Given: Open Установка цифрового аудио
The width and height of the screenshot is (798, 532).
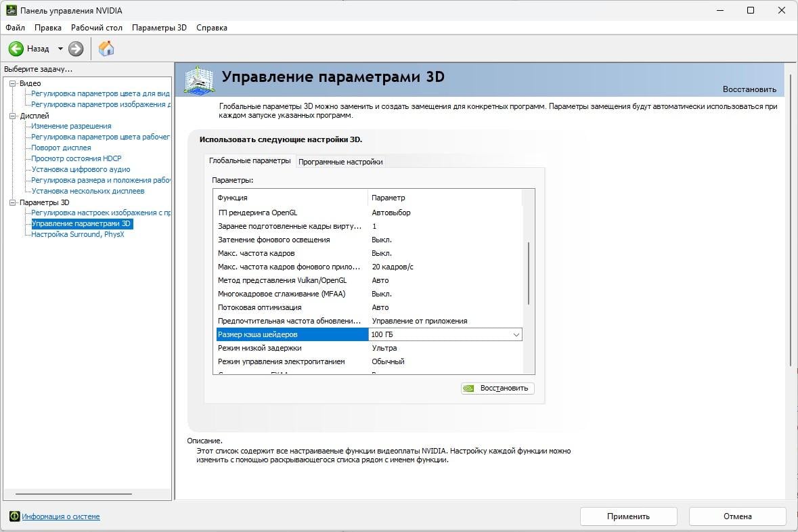Looking at the screenshot, I should click(81, 169).
